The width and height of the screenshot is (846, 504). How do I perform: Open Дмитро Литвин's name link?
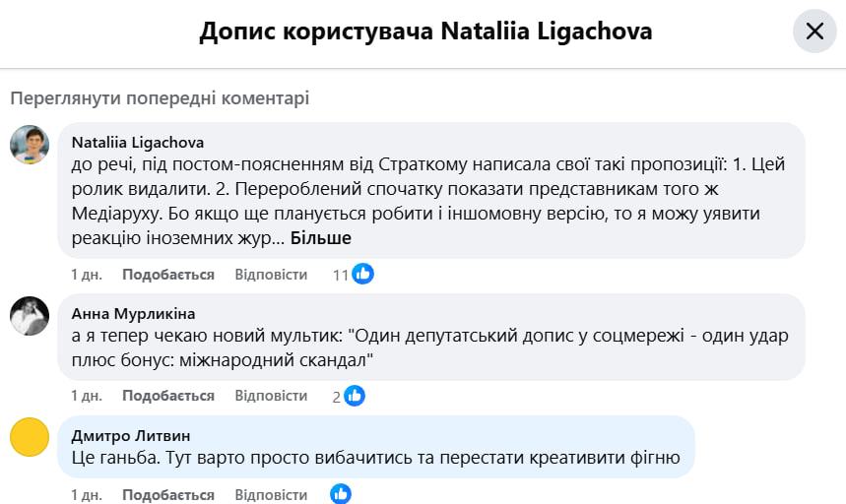(x=131, y=435)
